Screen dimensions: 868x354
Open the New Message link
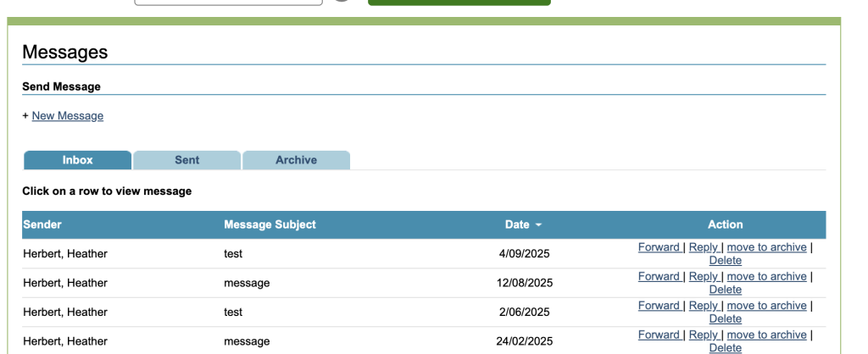click(68, 116)
